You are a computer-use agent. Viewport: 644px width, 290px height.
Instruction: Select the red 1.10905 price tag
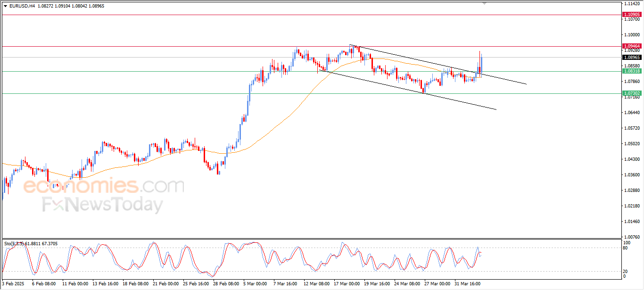pos(632,15)
